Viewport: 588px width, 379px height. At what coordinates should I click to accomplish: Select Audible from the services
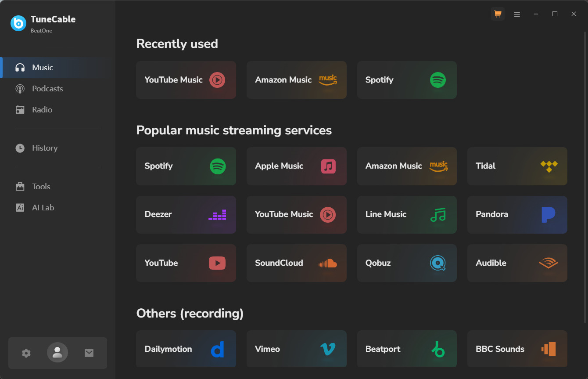pos(517,263)
